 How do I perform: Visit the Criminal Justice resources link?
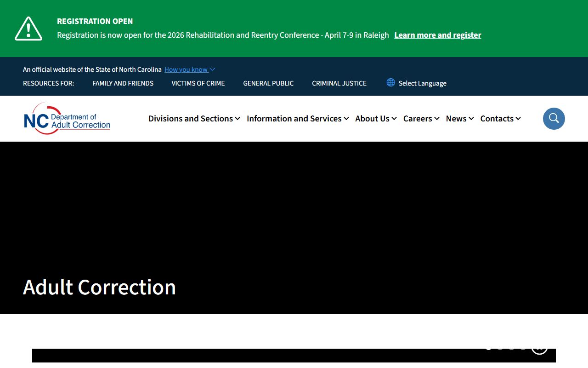coord(339,83)
